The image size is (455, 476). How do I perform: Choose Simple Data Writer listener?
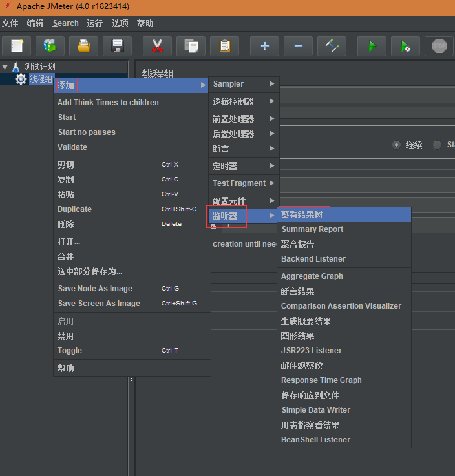click(x=344, y=410)
